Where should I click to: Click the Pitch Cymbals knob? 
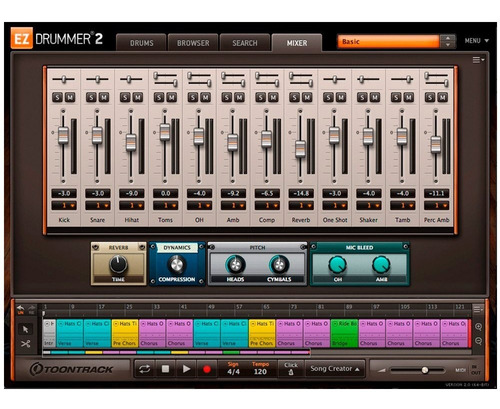pyautogui.click(x=279, y=265)
